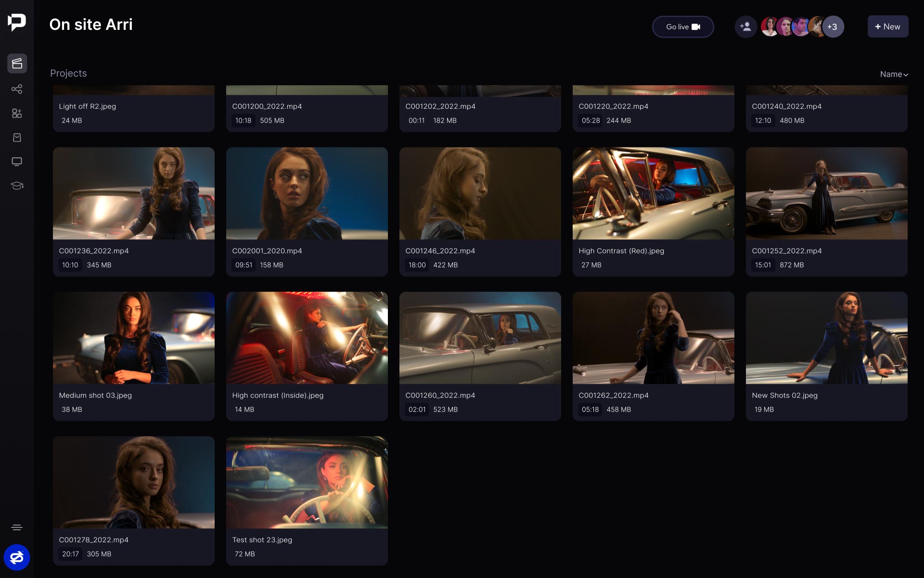924x578 pixels.
Task: Click the Light off R2.jpeg file name
Action: tap(88, 106)
